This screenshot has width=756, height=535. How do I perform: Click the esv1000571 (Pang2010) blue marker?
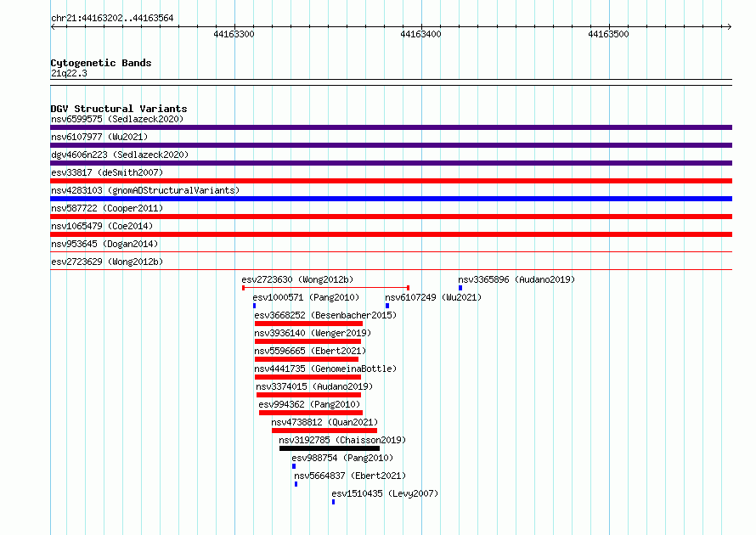click(254, 306)
